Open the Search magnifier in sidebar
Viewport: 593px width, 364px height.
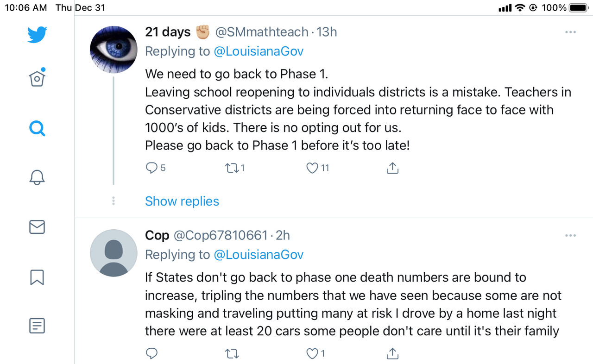(x=37, y=128)
